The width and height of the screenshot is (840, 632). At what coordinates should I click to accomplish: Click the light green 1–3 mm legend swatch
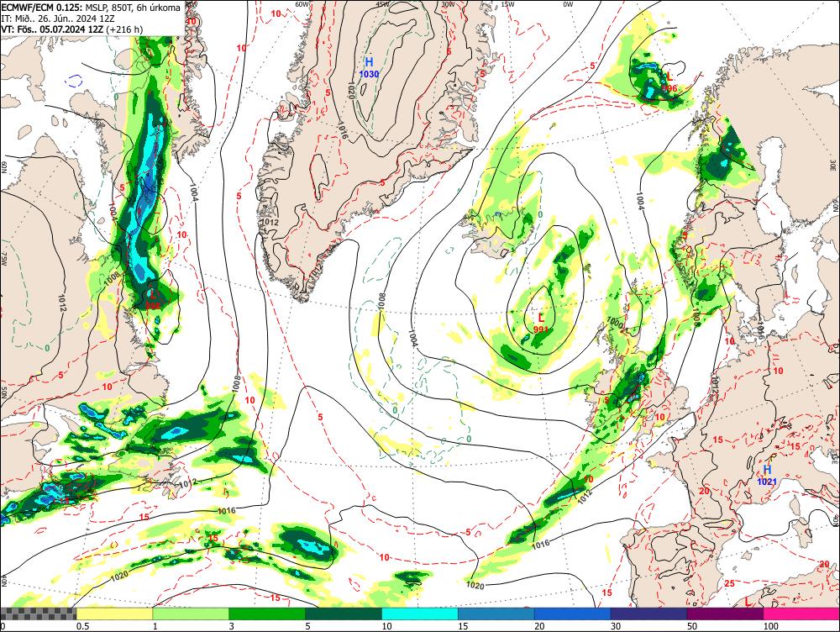191,614
